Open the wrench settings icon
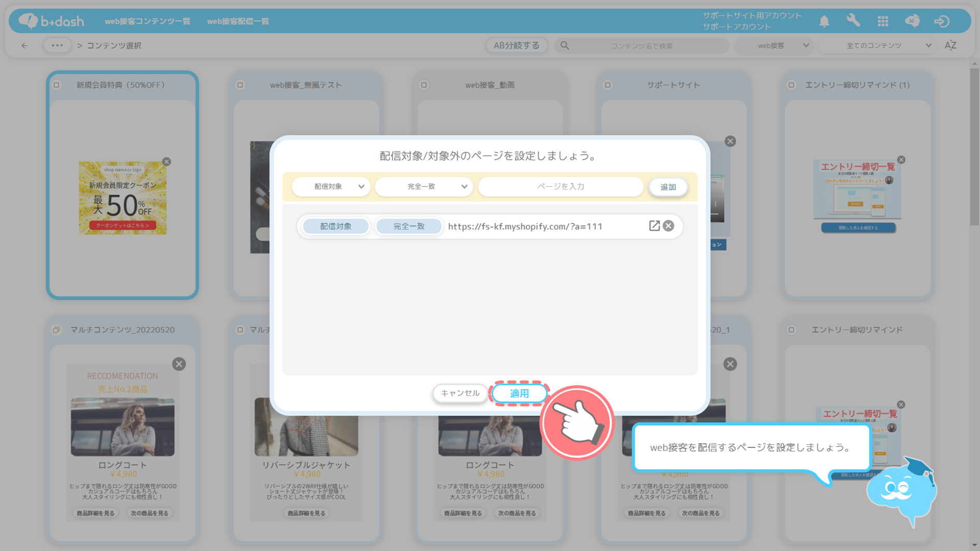Viewport: 980px width, 551px height. coord(853,21)
